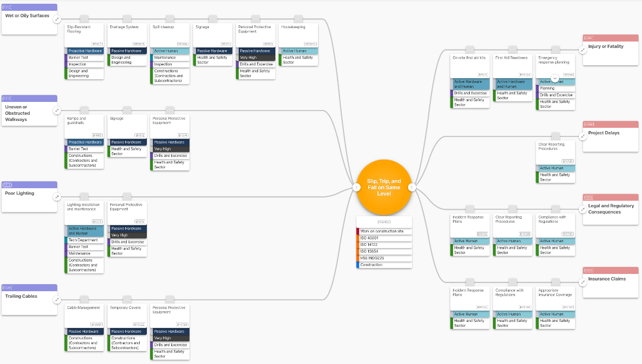Image resolution: width=642 pixels, height=364 pixels.
Task: Collapse left side of central hazard event
Action: pos(356,187)
